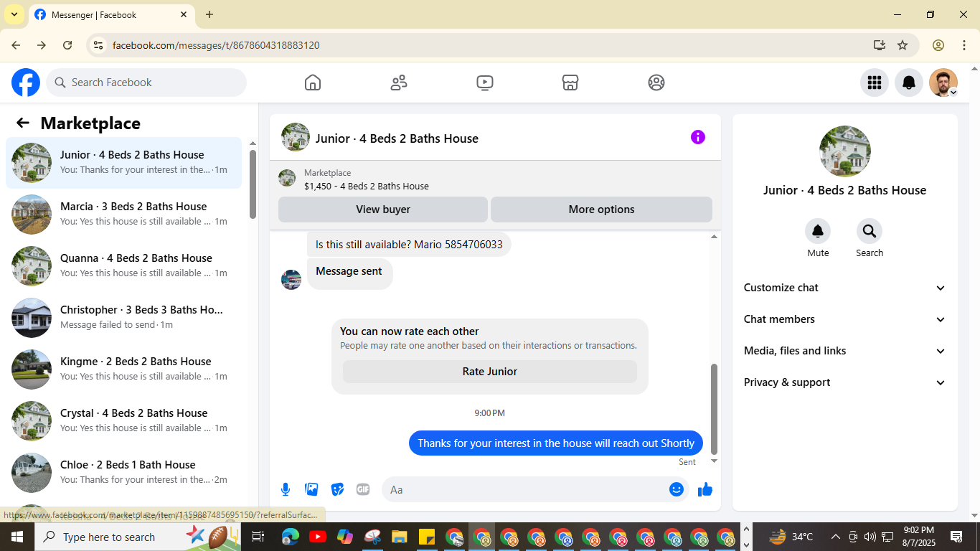Open Marcia 3 Beds 2 Baths House conversation
The width and height of the screenshot is (980, 551).
124,215
